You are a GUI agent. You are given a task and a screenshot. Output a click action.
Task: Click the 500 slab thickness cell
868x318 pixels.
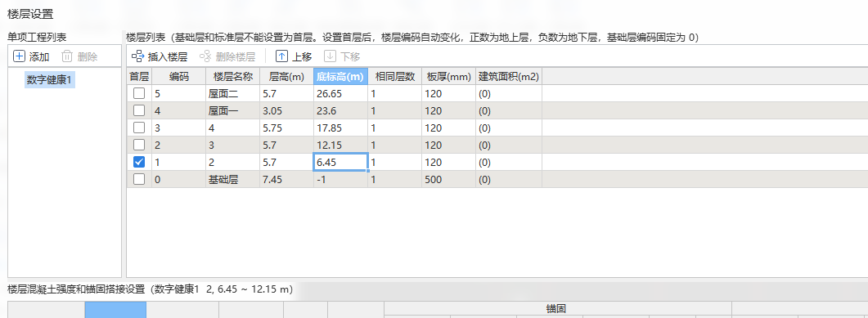click(448, 179)
